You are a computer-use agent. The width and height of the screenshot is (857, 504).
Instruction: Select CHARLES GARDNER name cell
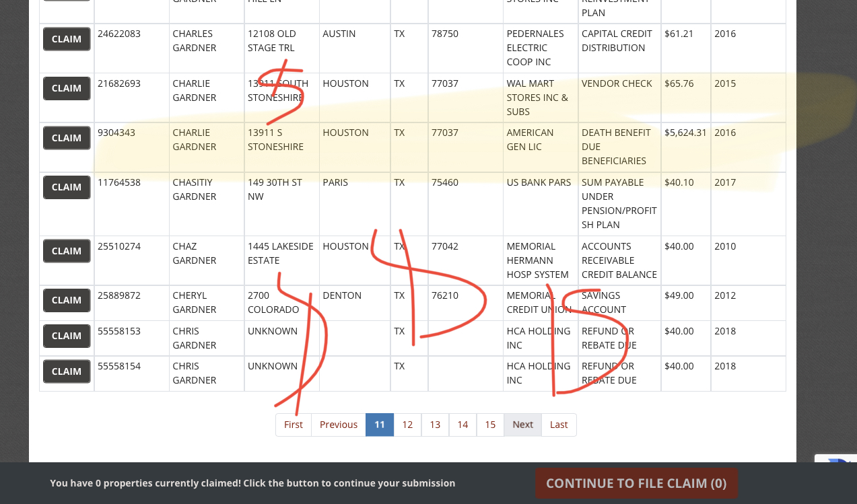[207, 48]
